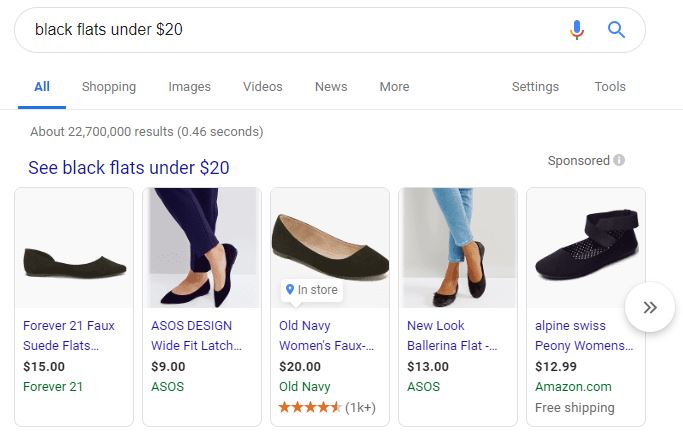Open ASOS DESIGN Wide Fit Latch link

coord(196,335)
